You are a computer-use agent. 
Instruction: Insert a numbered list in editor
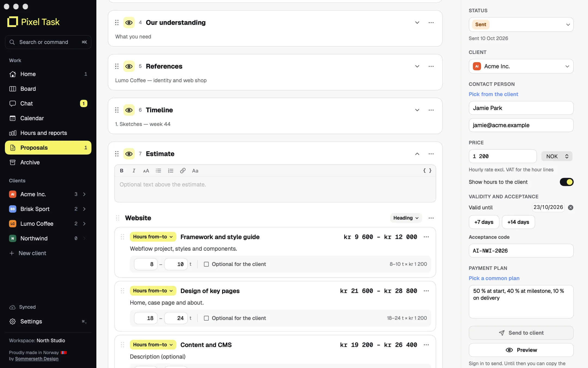click(171, 171)
